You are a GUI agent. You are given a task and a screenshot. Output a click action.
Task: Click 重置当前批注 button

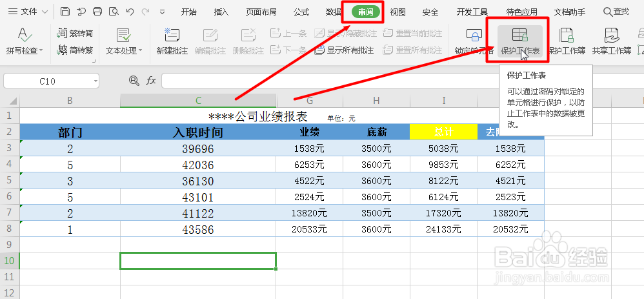click(x=412, y=34)
